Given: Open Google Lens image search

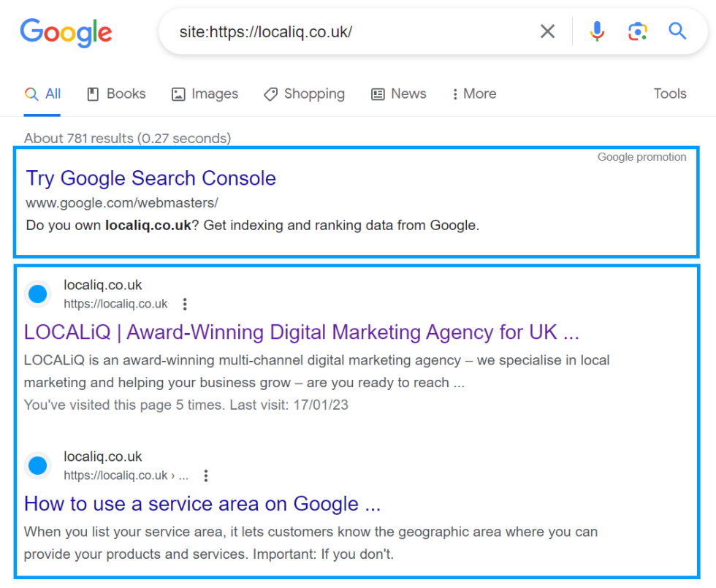Looking at the screenshot, I should point(638,31).
